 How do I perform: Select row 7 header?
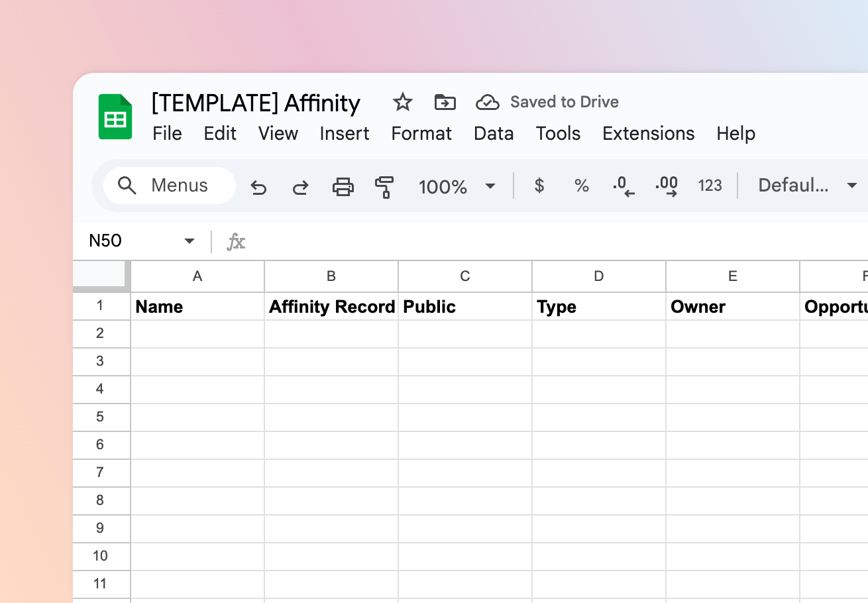(101, 472)
